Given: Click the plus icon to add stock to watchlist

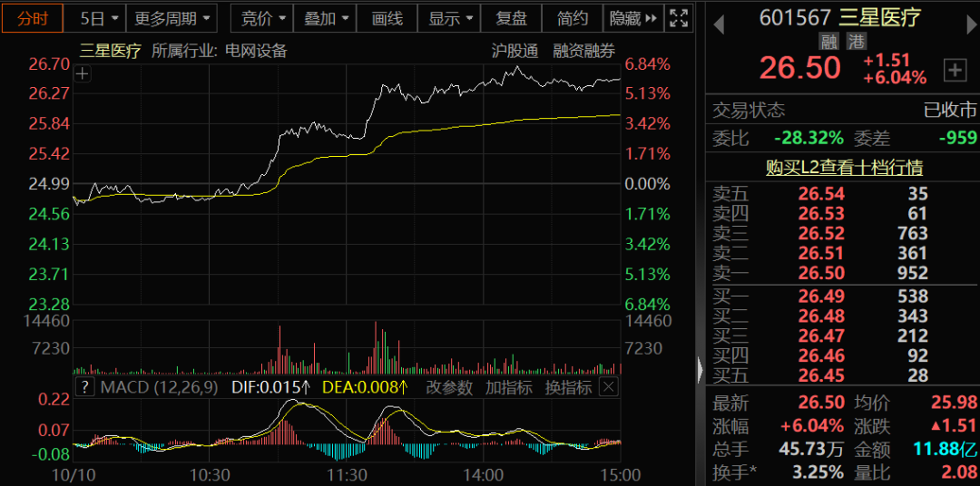Looking at the screenshot, I should 955,70.
